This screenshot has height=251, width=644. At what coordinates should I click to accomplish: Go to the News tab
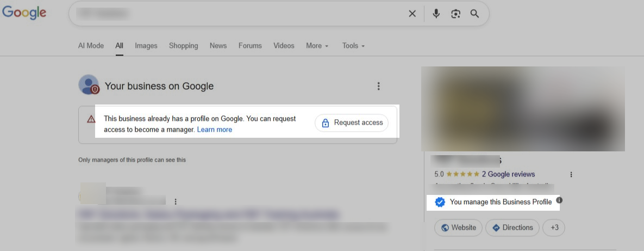218,46
